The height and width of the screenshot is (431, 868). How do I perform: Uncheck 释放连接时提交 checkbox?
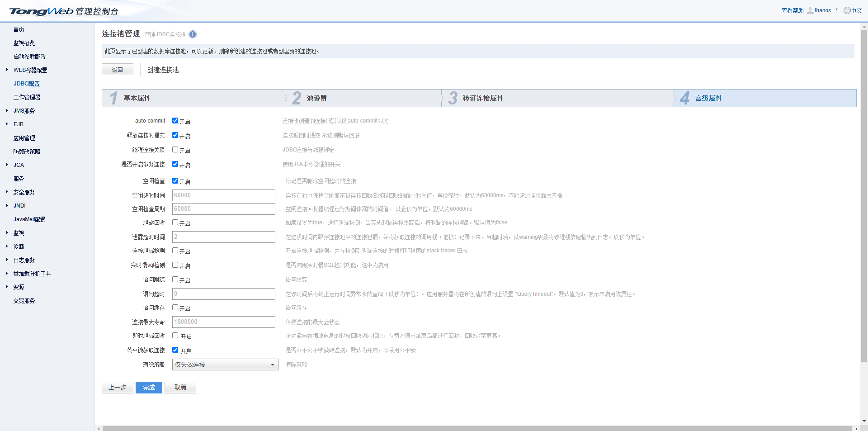click(175, 135)
